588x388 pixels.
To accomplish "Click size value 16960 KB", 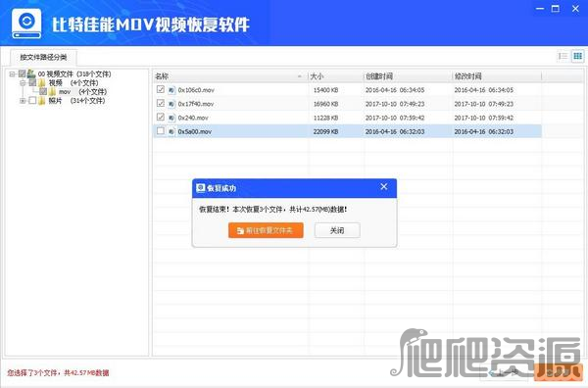I will tap(326, 104).
